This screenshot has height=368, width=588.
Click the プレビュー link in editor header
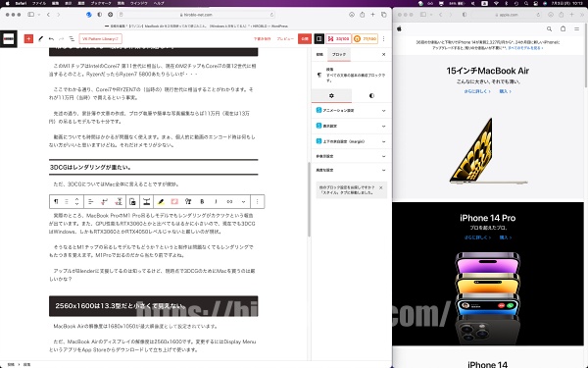click(285, 38)
